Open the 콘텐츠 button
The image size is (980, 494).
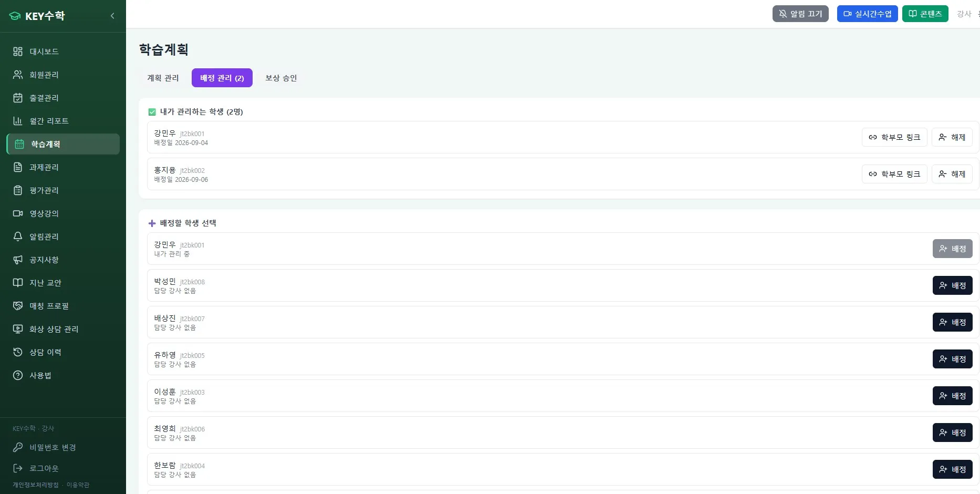[x=925, y=14]
